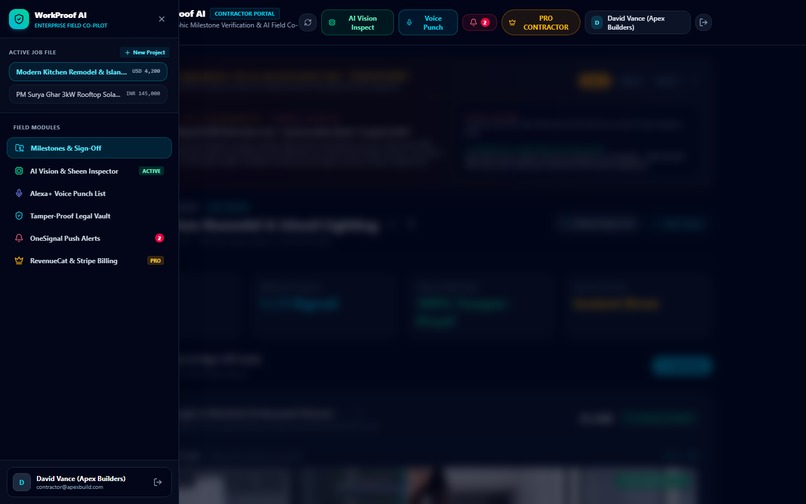This screenshot has width=806, height=504.
Task: Click the red 2 badge on OneSignal Push Alerts
Action: (159, 238)
